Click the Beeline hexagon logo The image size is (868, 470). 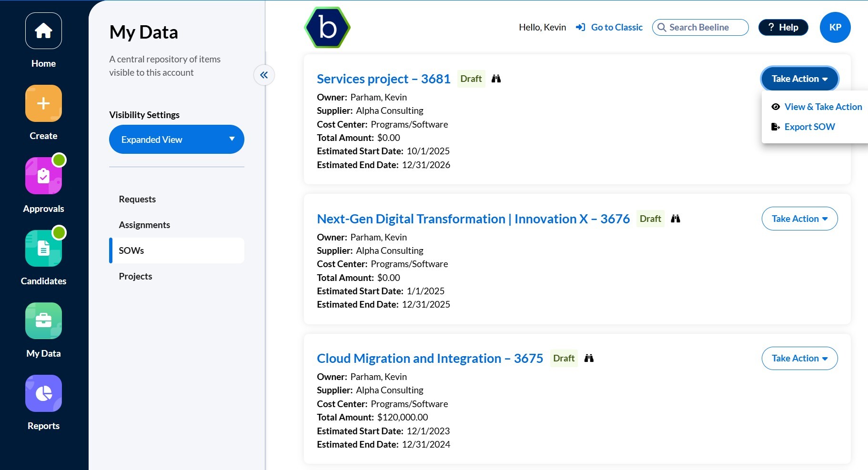pyautogui.click(x=327, y=28)
